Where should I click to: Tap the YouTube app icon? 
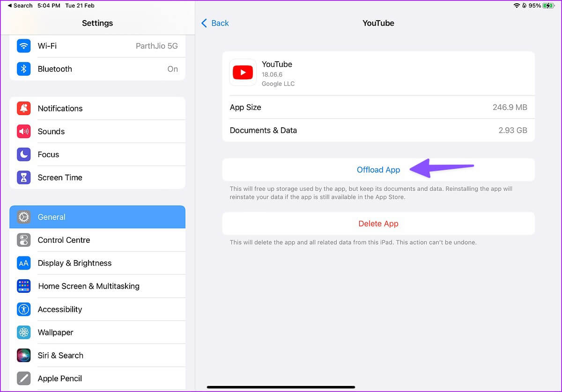pyautogui.click(x=243, y=73)
